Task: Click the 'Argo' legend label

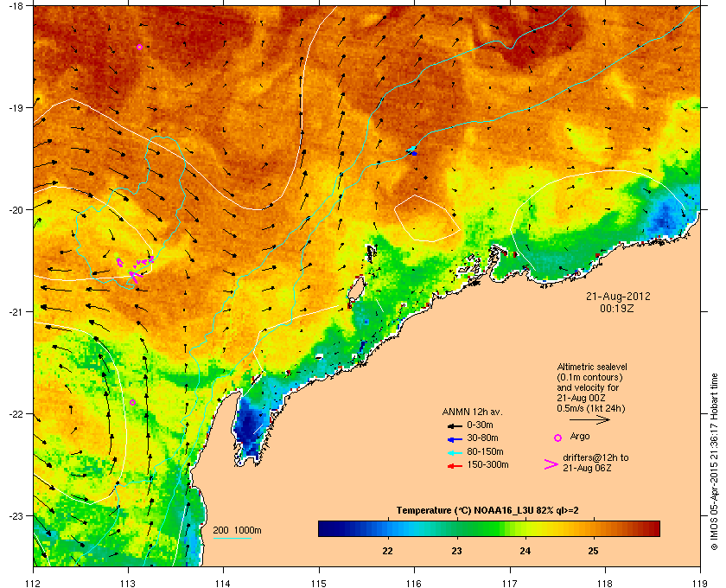Action: 580,437
